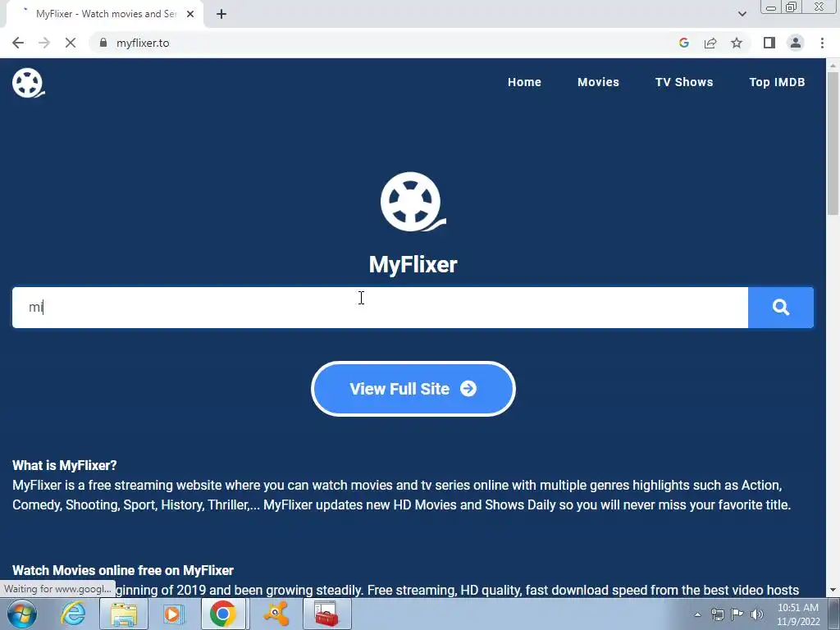Click View Full Site button
This screenshot has width=840, height=630.
413,389
